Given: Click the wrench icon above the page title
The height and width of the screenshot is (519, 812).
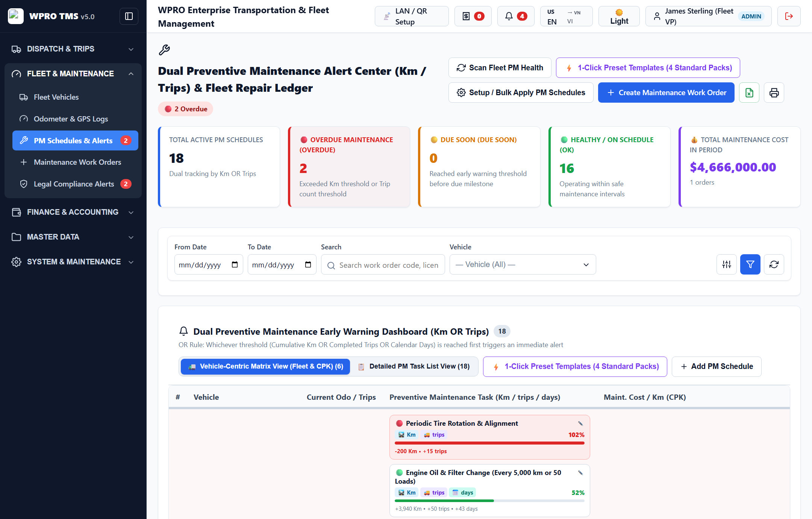Looking at the screenshot, I should [164, 50].
